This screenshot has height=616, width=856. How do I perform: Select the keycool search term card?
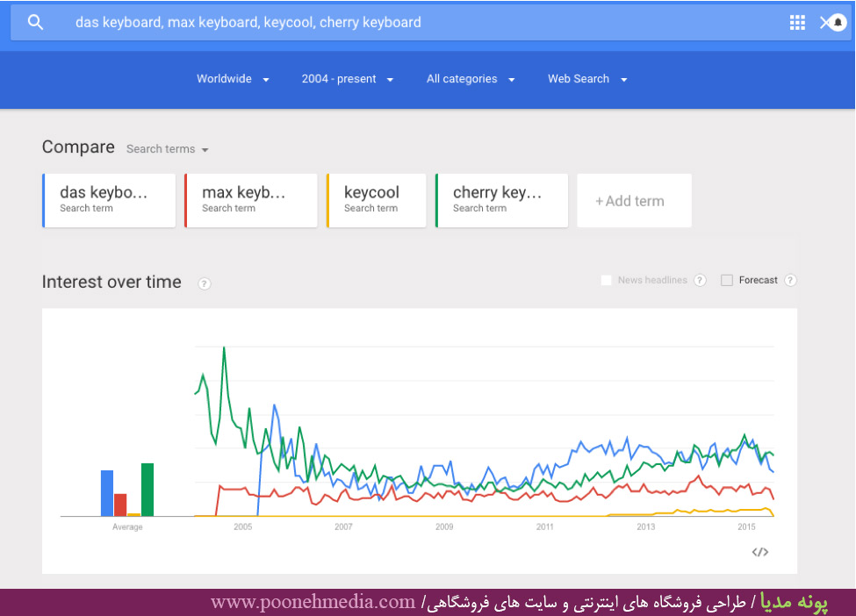pos(376,200)
